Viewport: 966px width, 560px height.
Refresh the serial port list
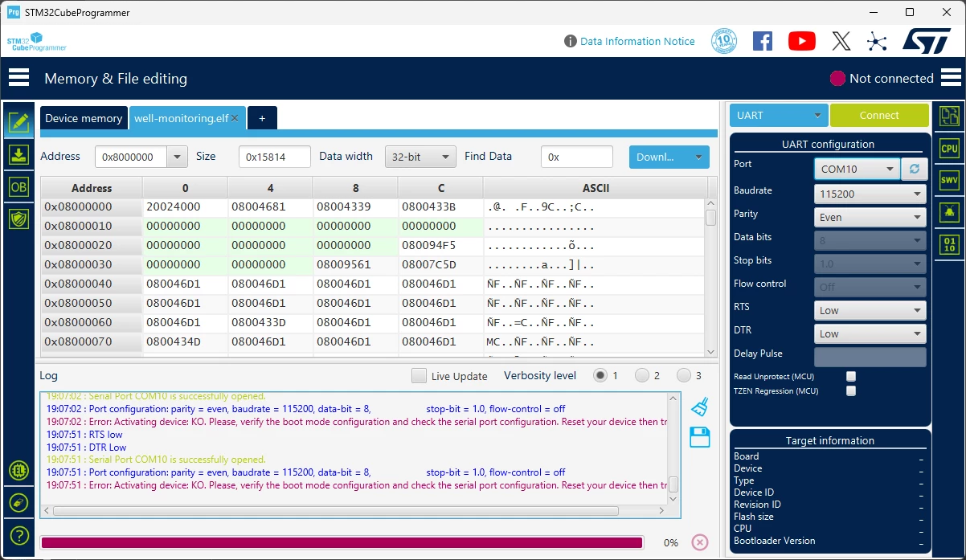click(914, 170)
